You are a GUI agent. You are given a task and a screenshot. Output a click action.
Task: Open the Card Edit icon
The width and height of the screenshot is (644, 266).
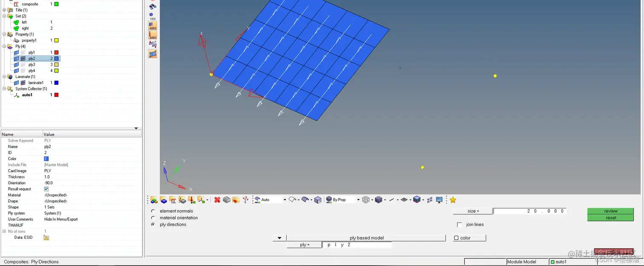pos(227,199)
